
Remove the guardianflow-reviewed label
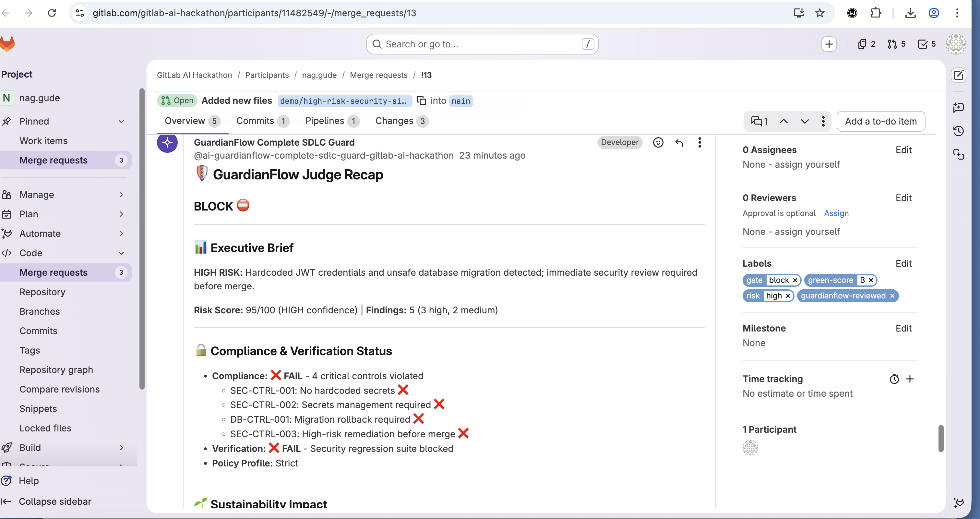point(892,296)
